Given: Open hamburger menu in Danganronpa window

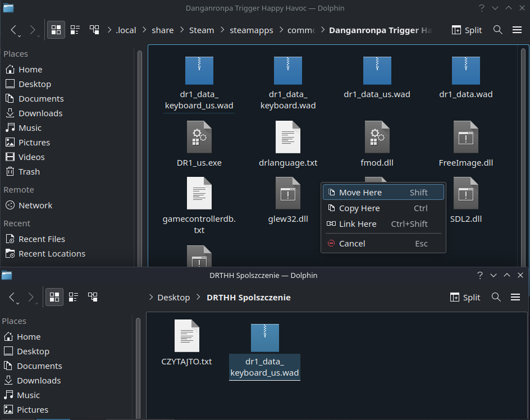Looking at the screenshot, I should pos(517,30).
